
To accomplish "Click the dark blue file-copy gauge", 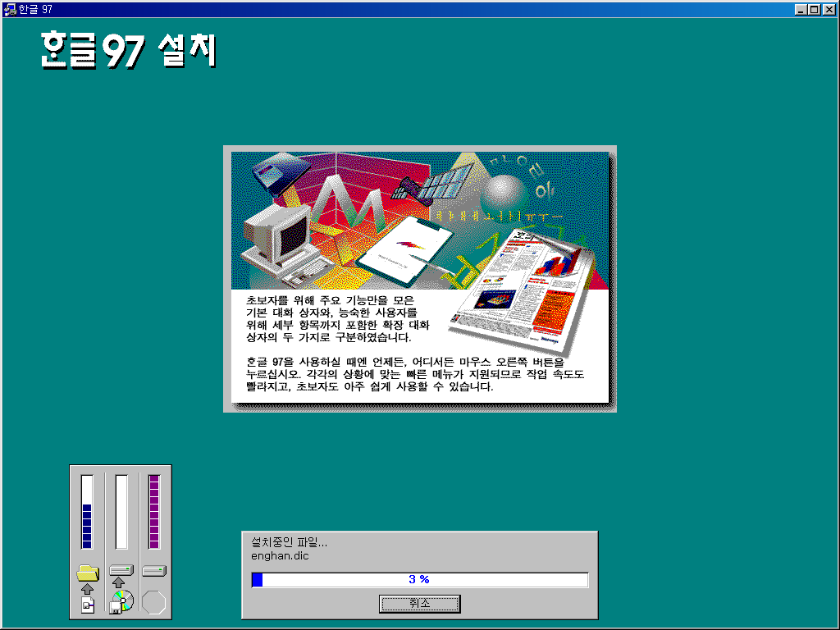I will tap(87, 512).
